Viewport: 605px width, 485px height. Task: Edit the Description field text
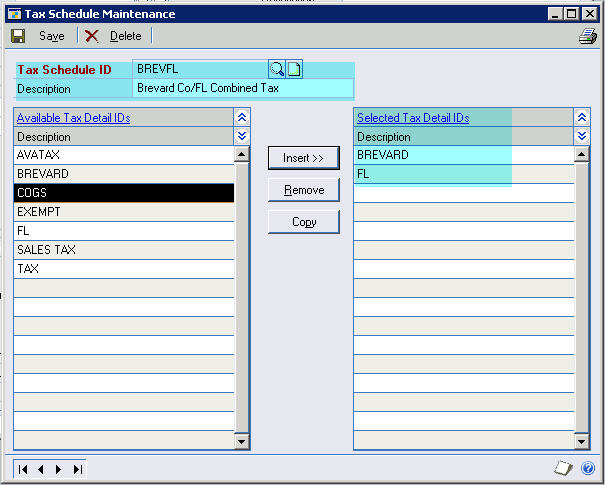coord(243,88)
